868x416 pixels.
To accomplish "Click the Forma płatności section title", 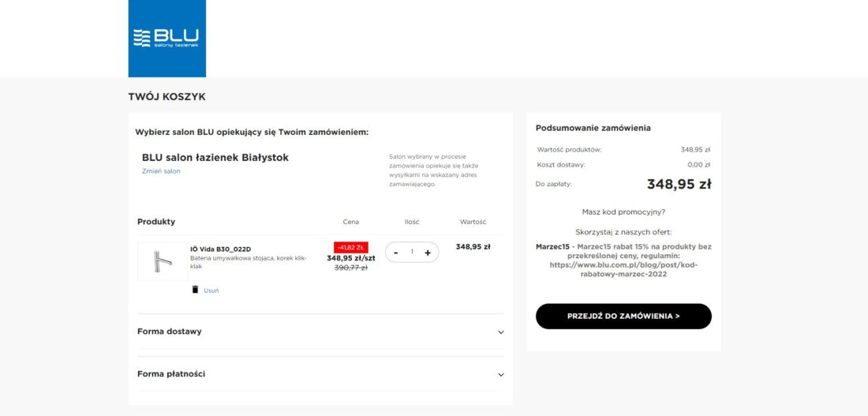I will (x=171, y=374).
